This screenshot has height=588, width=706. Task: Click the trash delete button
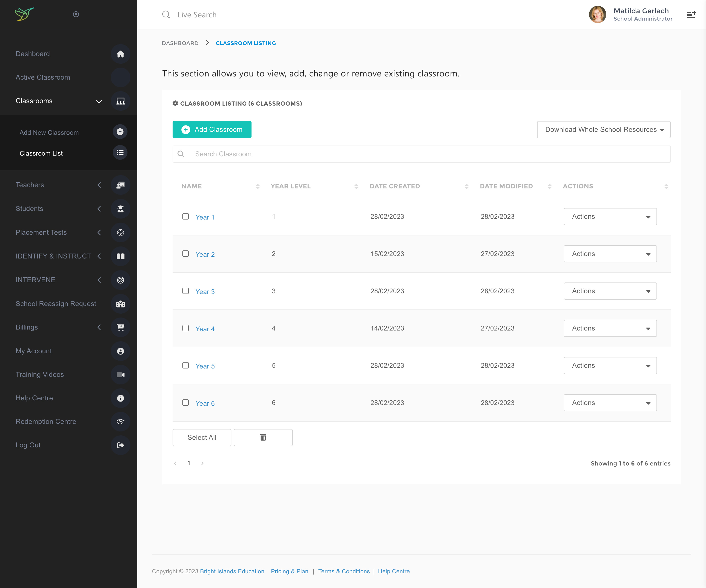263,437
